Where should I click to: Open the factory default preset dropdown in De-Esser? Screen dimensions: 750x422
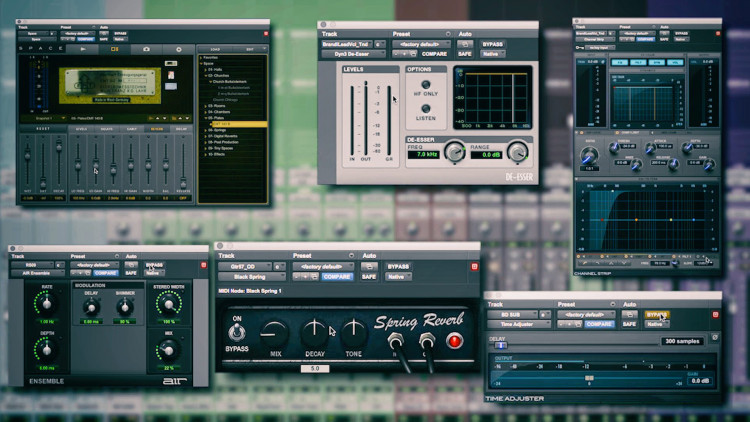421,44
